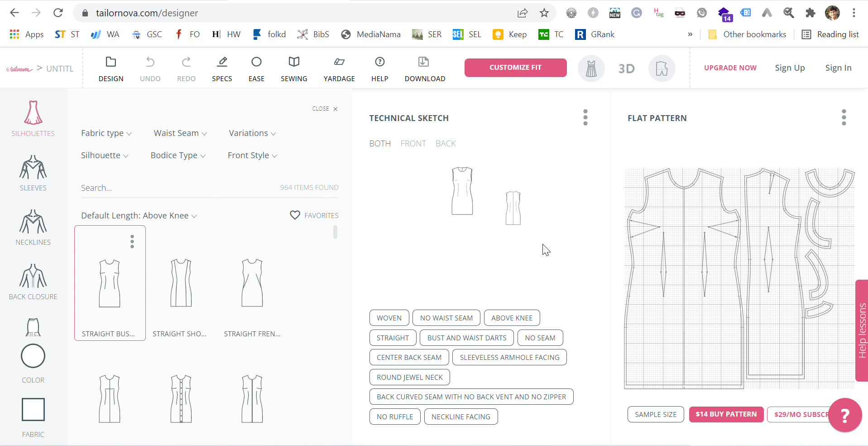Expand the Fabric type dropdown
Screen dimensions: 868x446
click(x=106, y=133)
